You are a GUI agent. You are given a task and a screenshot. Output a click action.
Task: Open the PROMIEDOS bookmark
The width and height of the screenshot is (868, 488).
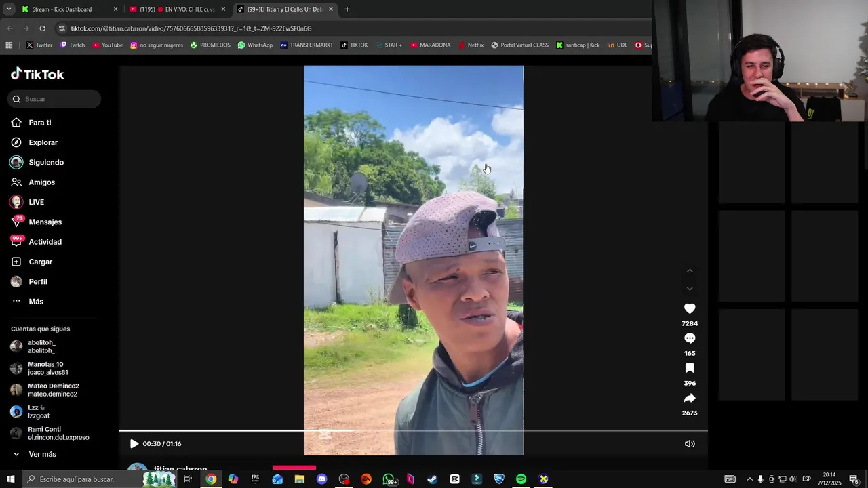pos(210,45)
